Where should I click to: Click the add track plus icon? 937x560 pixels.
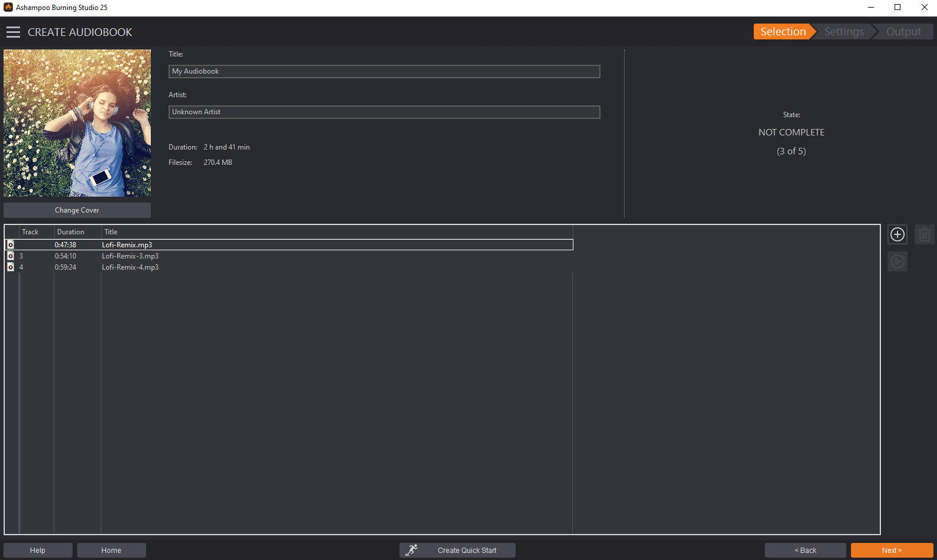click(x=898, y=234)
